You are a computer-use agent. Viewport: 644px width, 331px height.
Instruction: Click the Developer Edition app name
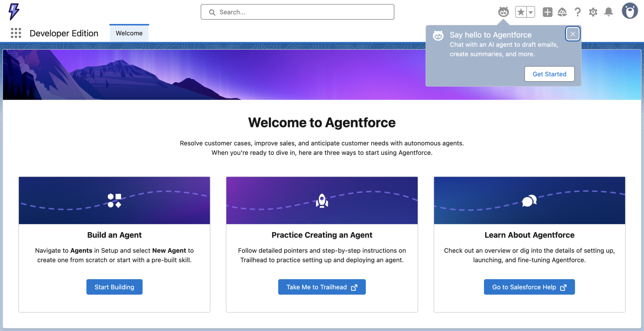[64, 33]
